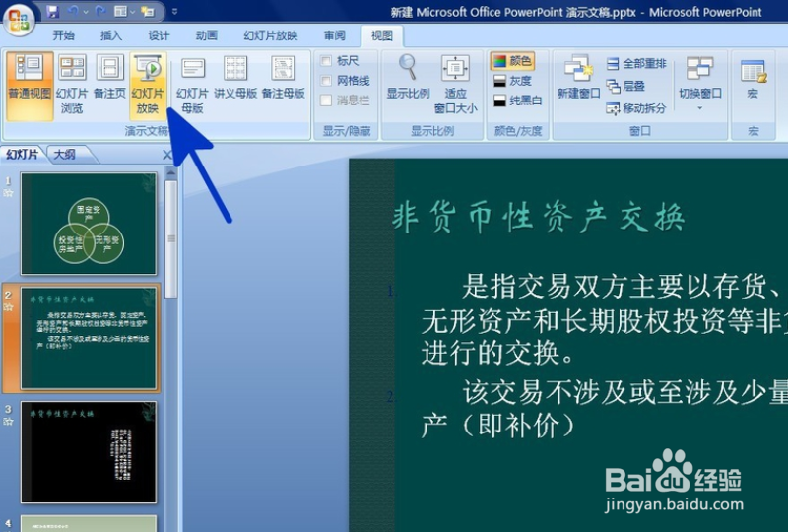
Task: Click body text line 进行的交换。
Action: 497,352
